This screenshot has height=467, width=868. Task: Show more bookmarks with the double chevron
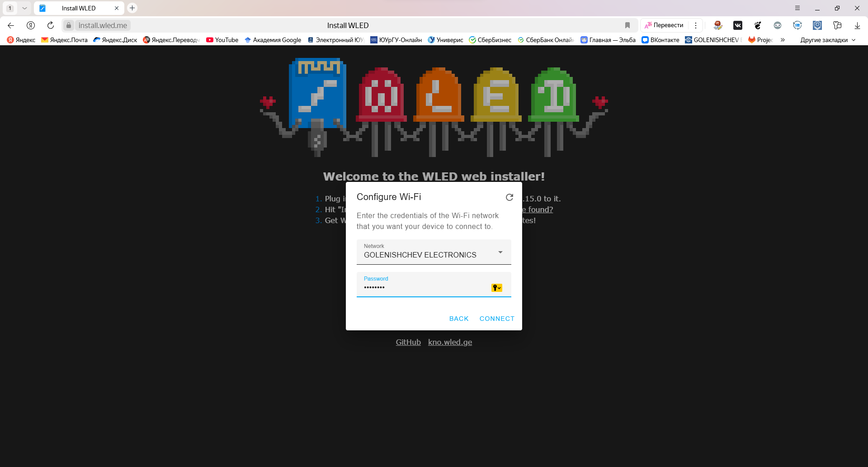coord(783,40)
